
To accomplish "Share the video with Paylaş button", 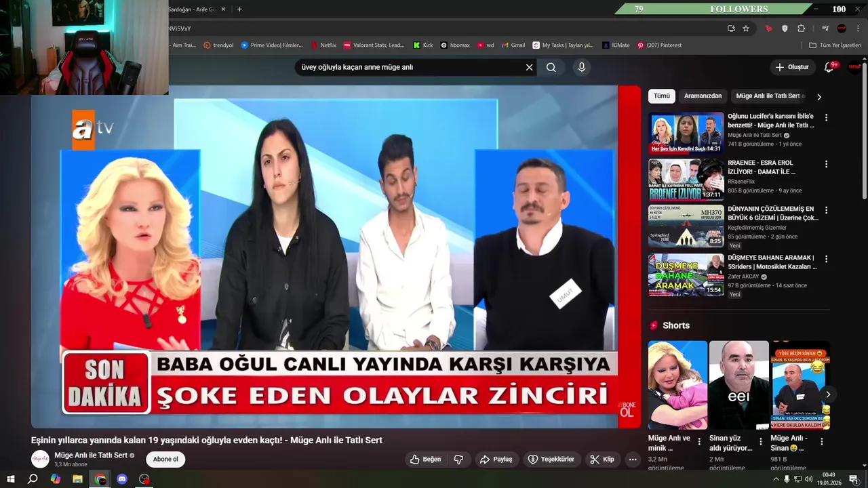I will click(x=496, y=459).
